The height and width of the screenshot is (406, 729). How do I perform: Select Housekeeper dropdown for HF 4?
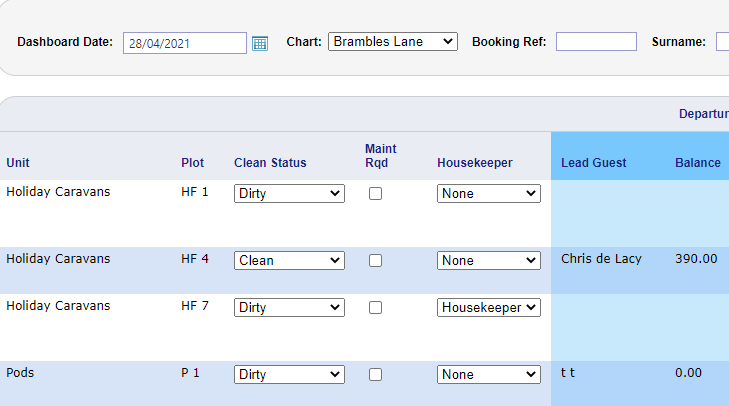pyautogui.click(x=488, y=260)
